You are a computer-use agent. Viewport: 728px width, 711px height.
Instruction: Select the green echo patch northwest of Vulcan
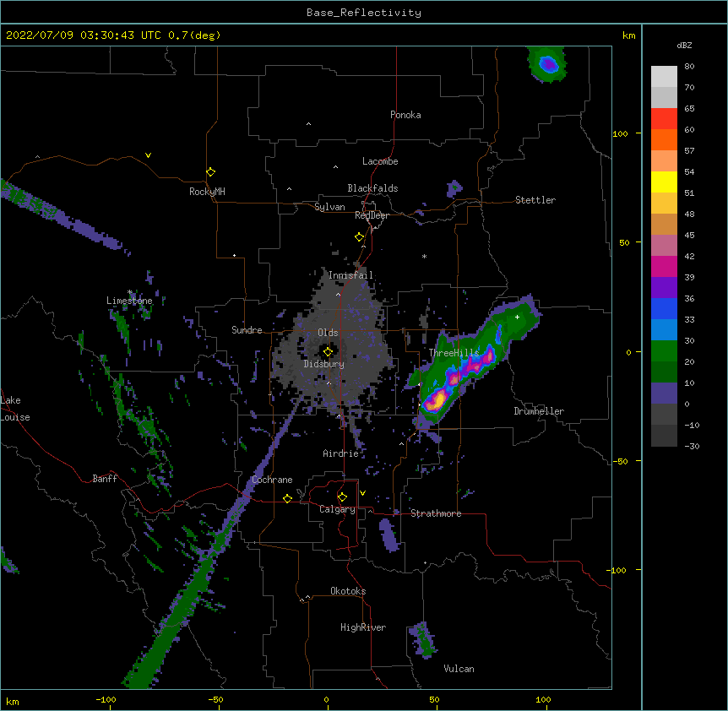click(422, 640)
